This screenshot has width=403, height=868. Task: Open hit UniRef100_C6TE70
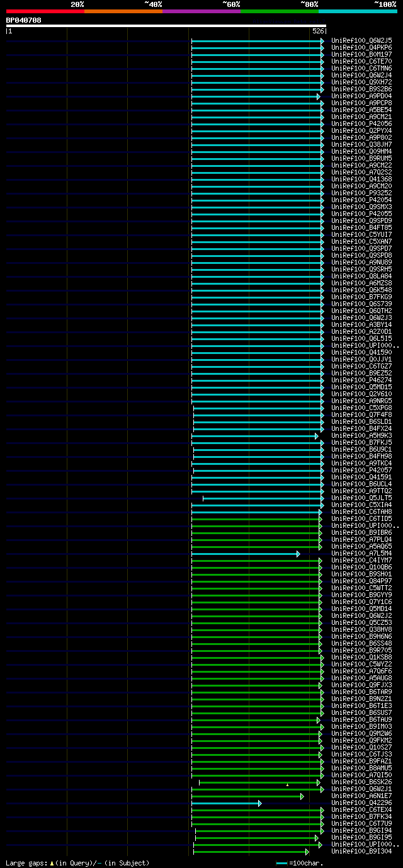(x=362, y=61)
